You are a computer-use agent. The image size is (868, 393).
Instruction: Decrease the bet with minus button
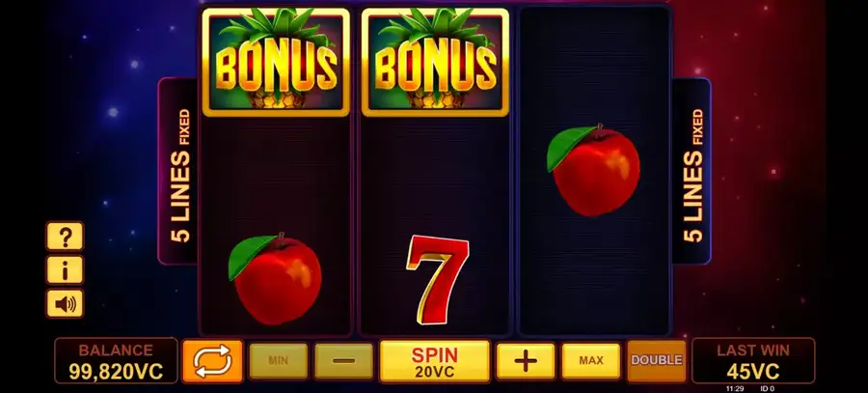pos(343,361)
